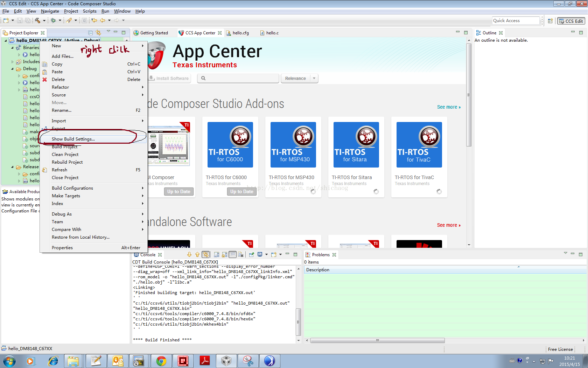Open Build Configurations submenu
This screenshot has height=368, width=588.
(x=93, y=188)
